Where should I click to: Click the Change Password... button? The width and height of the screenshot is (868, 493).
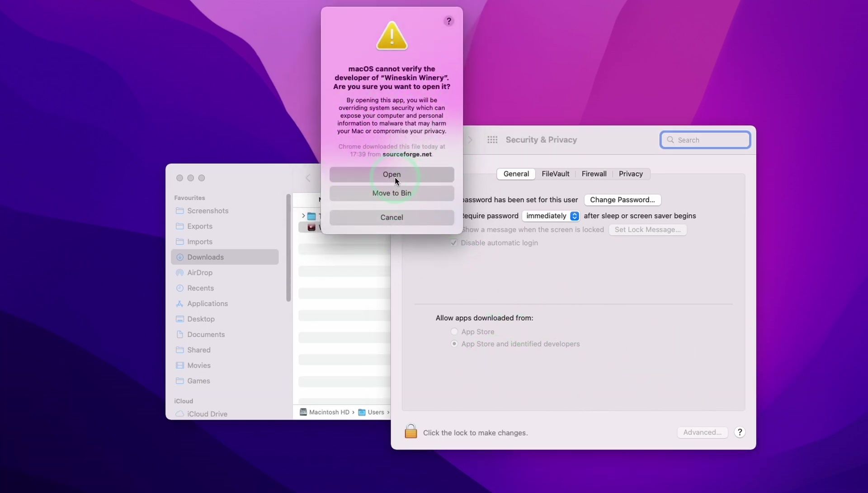tap(622, 200)
